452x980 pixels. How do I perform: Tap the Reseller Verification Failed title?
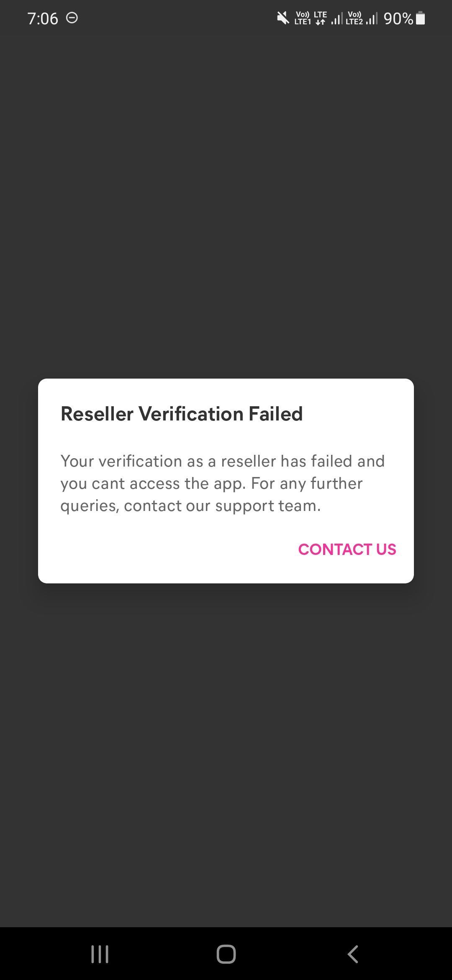coord(181,414)
